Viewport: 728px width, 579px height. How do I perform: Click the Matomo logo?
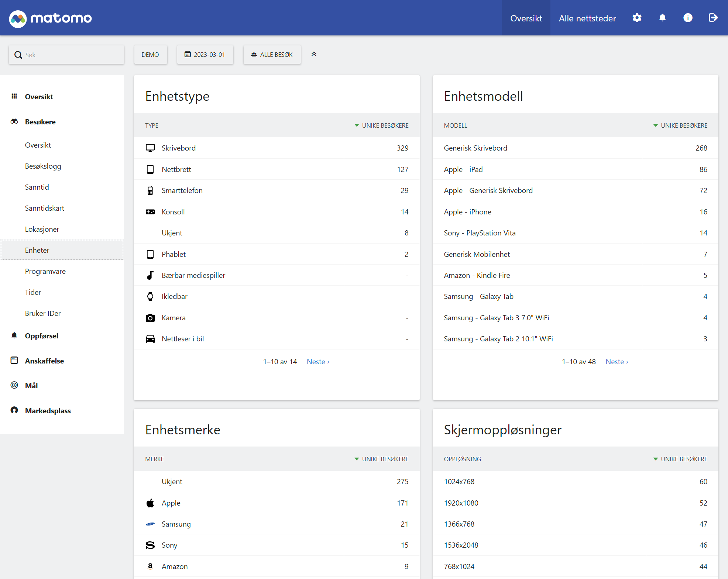(x=51, y=18)
